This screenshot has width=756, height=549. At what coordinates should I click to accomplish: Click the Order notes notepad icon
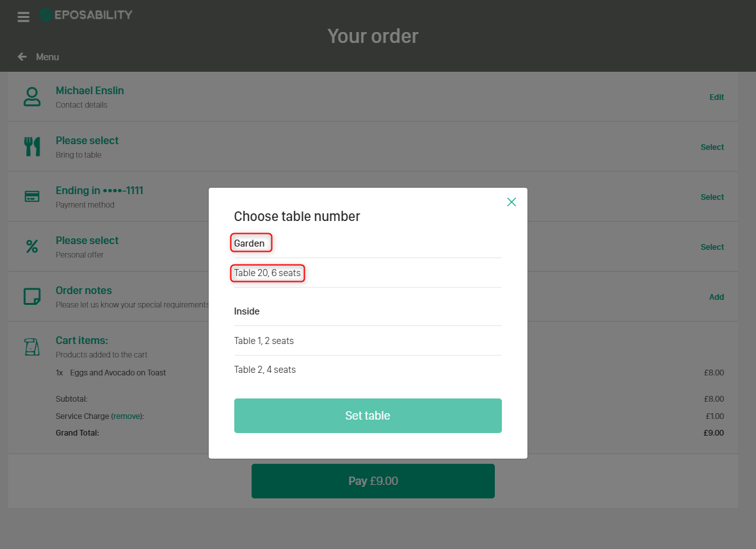32,296
